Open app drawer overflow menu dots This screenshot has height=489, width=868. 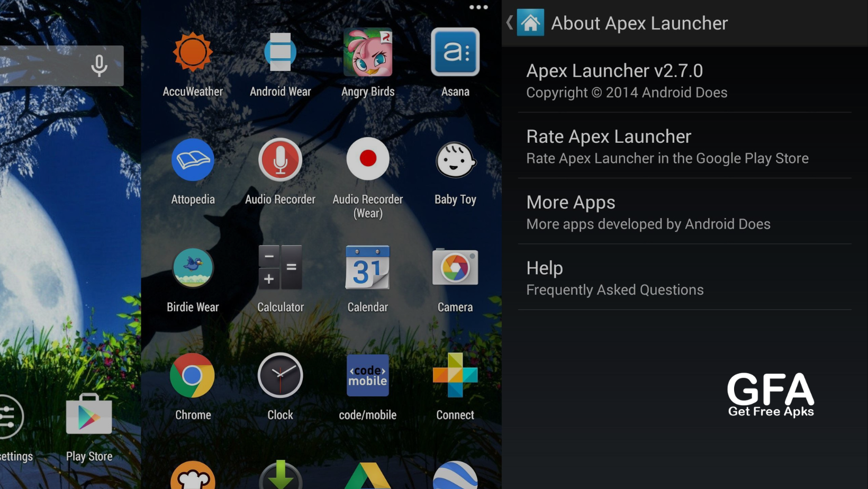tap(478, 7)
